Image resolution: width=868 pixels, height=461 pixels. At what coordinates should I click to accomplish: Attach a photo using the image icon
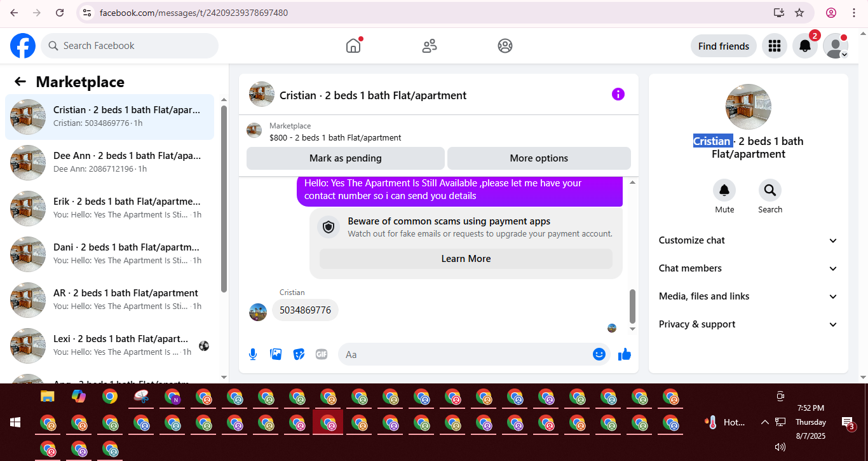coord(276,354)
